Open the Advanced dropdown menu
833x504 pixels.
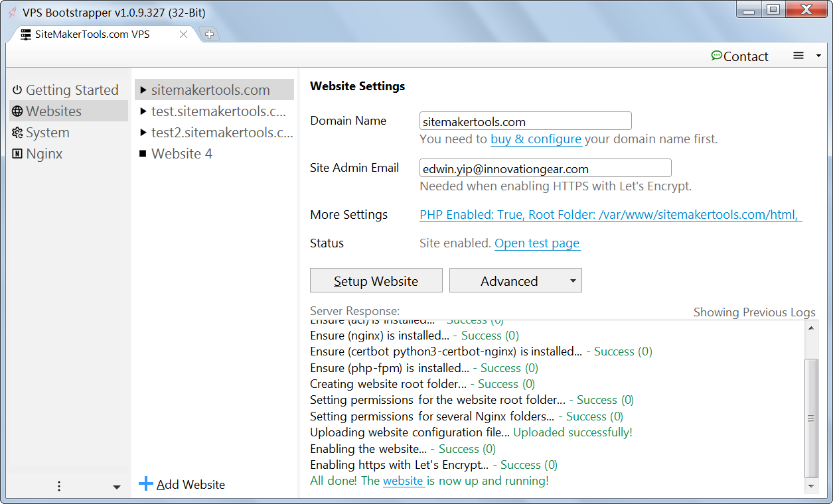[x=515, y=280]
